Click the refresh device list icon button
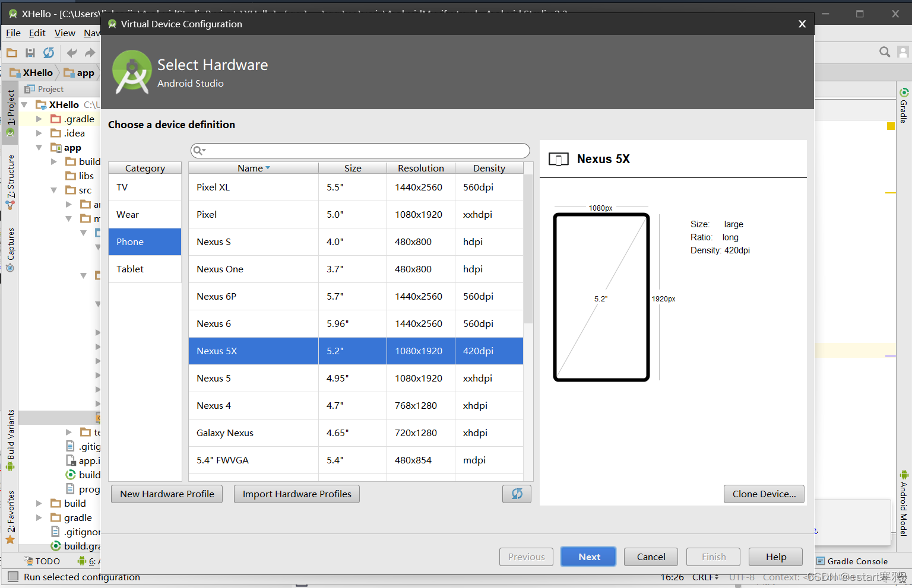Screen dimensions: 912x588 517,494
